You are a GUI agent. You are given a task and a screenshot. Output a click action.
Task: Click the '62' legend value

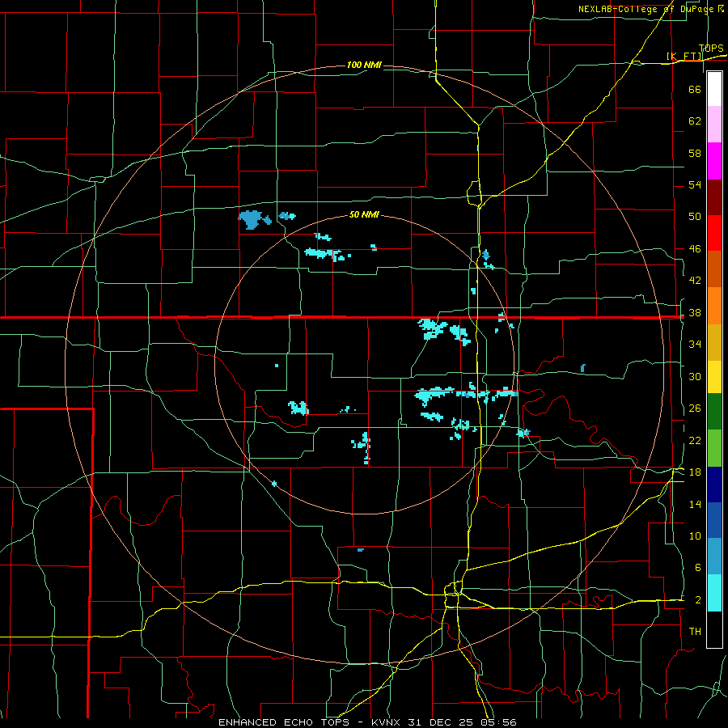coord(695,121)
